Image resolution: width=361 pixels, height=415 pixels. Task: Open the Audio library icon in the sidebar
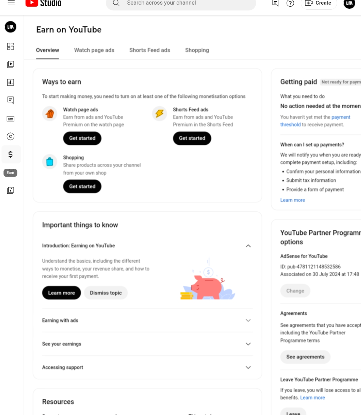pyautogui.click(x=11, y=190)
